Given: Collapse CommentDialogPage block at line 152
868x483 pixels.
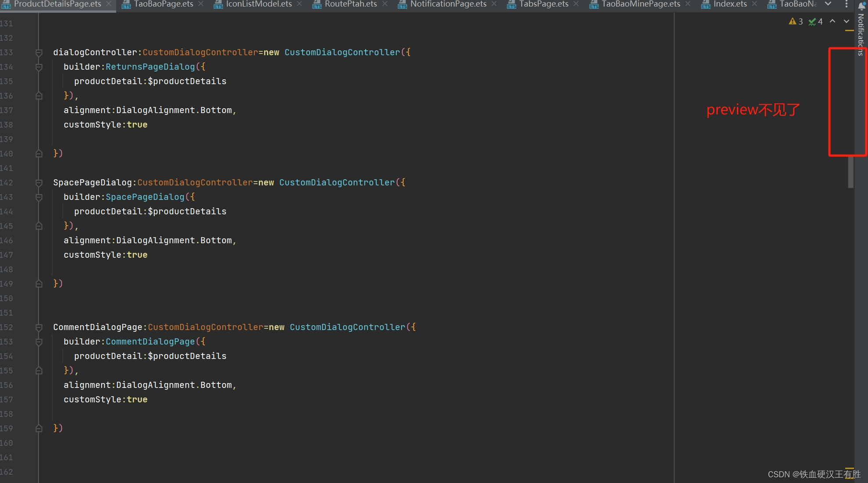Looking at the screenshot, I should click(39, 327).
